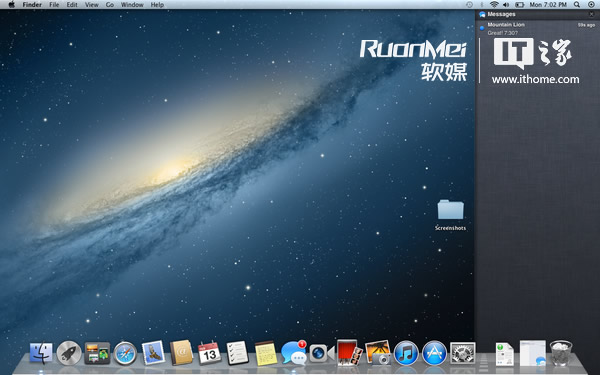Clear Messages notifications with X button

point(591,14)
